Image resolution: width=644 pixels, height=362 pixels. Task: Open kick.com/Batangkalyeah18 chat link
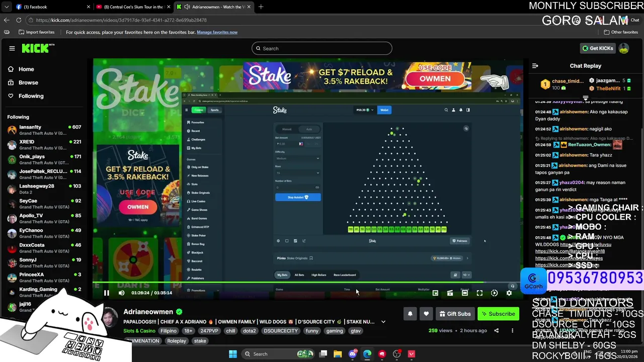coord(570,251)
